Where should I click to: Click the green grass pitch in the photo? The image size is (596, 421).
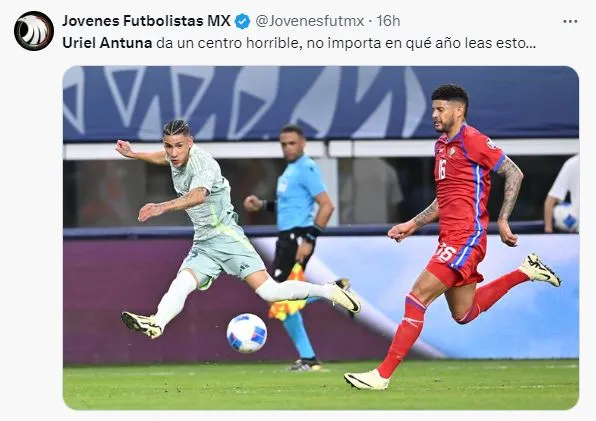pos(321,385)
